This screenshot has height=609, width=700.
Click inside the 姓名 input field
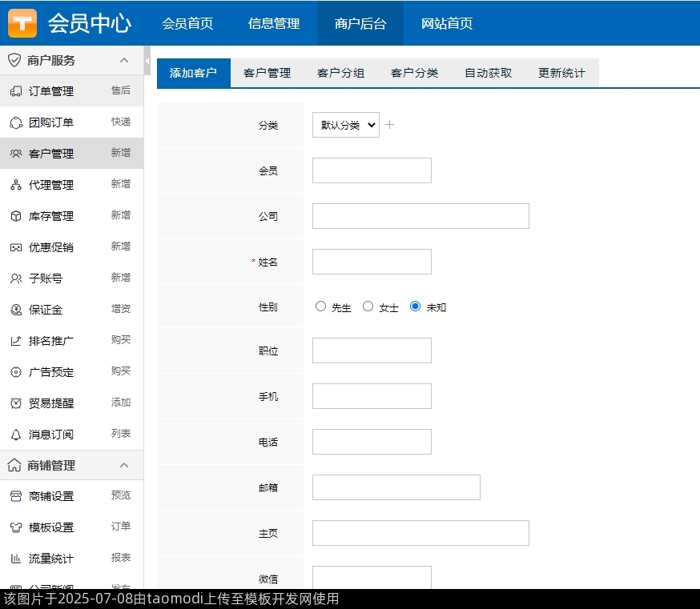[371, 261]
